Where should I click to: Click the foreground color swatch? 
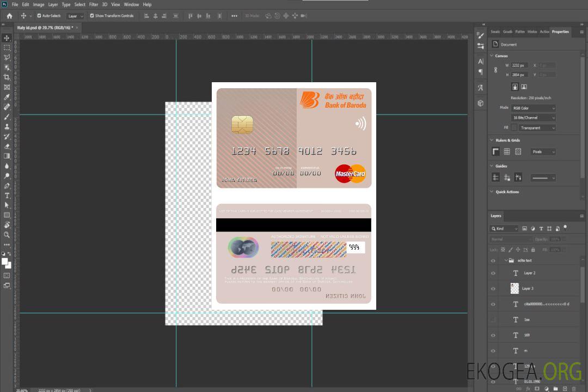click(x=5, y=262)
